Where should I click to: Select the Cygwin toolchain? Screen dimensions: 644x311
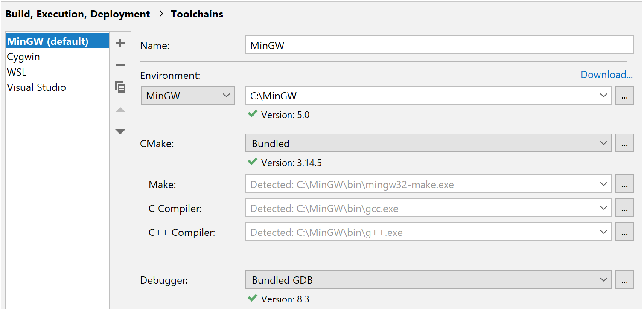click(x=58, y=56)
